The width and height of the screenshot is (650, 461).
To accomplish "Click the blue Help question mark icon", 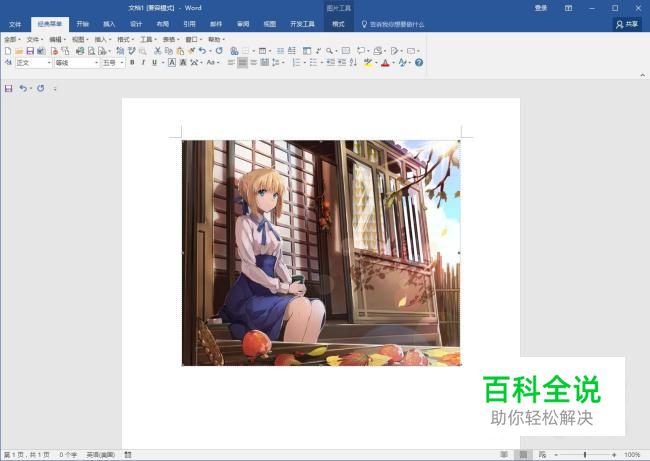I will 419,63.
